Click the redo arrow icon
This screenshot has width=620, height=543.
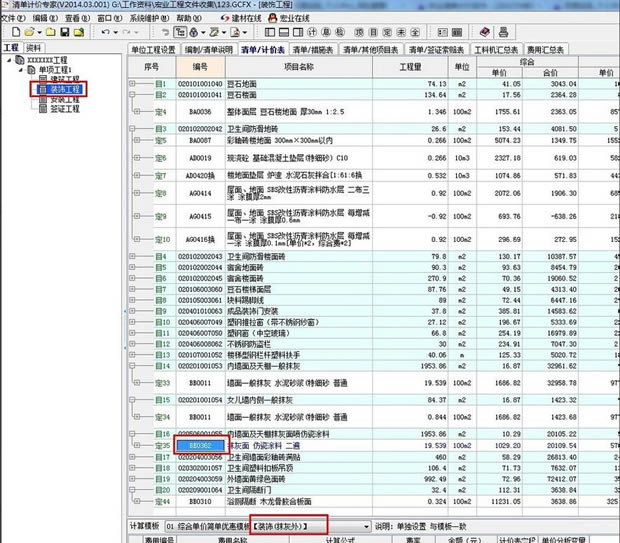127,32
